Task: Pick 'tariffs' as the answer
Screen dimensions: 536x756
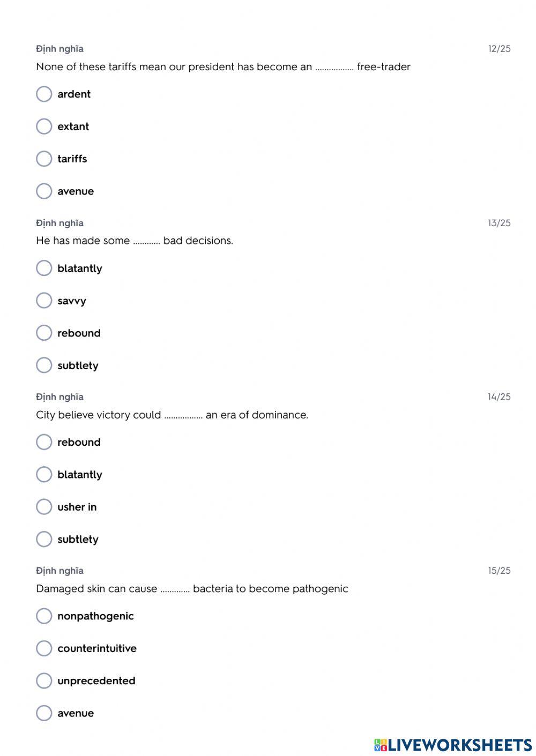Action: click(x=44, y=159)
